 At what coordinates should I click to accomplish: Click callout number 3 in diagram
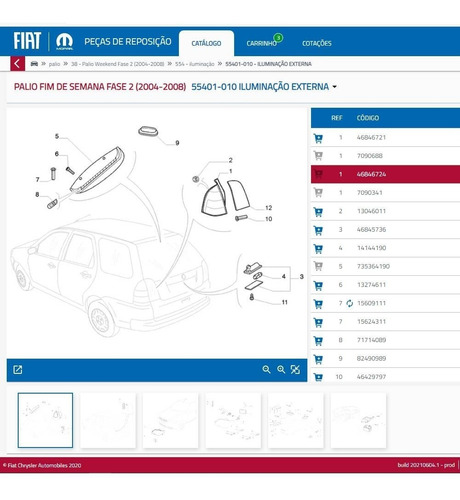click(x=302, y=277)
